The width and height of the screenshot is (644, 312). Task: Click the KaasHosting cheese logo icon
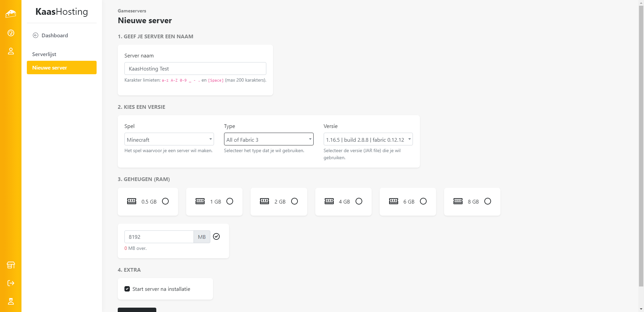[11, 14]
